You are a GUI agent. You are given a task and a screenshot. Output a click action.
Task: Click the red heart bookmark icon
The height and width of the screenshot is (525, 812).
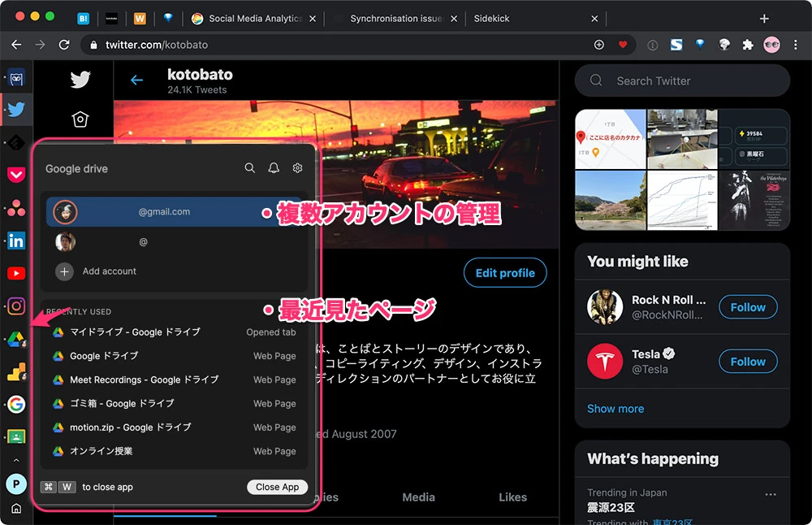coord(623,45)
